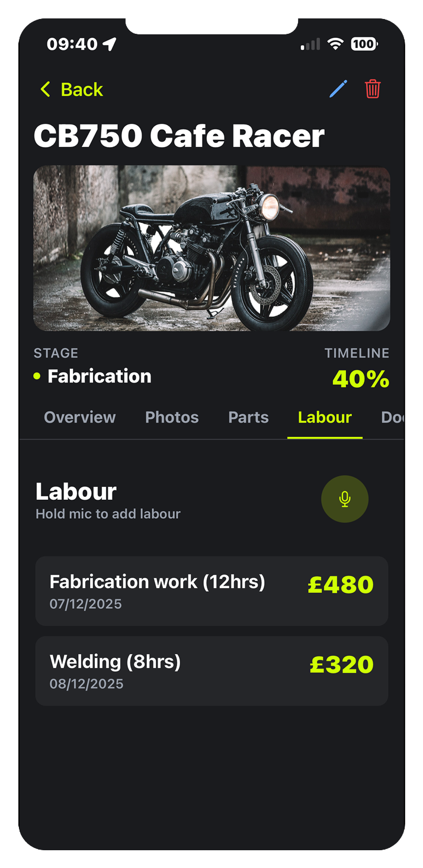Tap the Wi-Fi icon in status bar
Viewport: 423px width, 868px height.
click(x=336, y=44)
